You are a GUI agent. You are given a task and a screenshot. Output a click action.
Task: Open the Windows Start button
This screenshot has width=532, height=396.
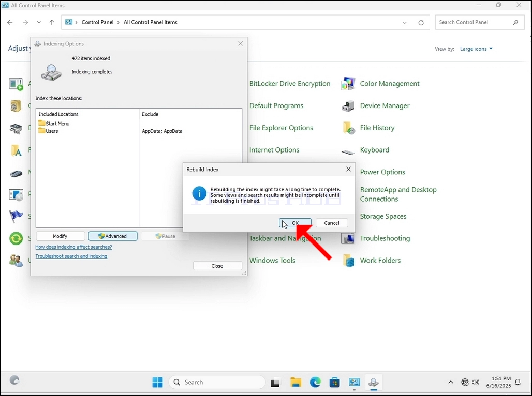coord(157,382)
